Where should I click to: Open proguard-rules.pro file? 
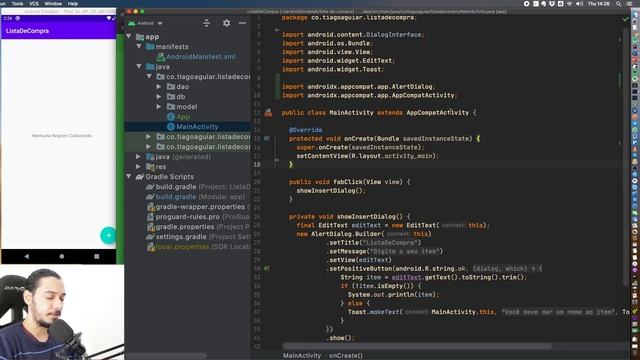[x=198, y=217]
